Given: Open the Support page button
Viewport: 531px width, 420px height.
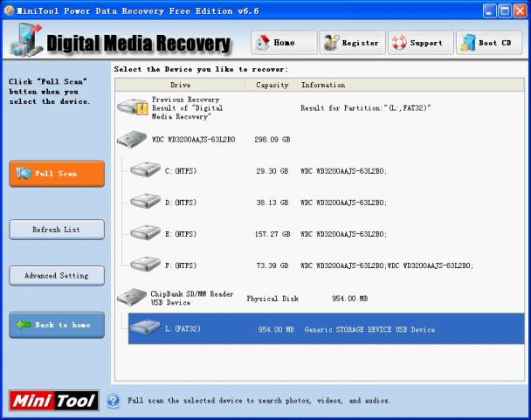Looking at the screenshot, I should pos(421,43).
